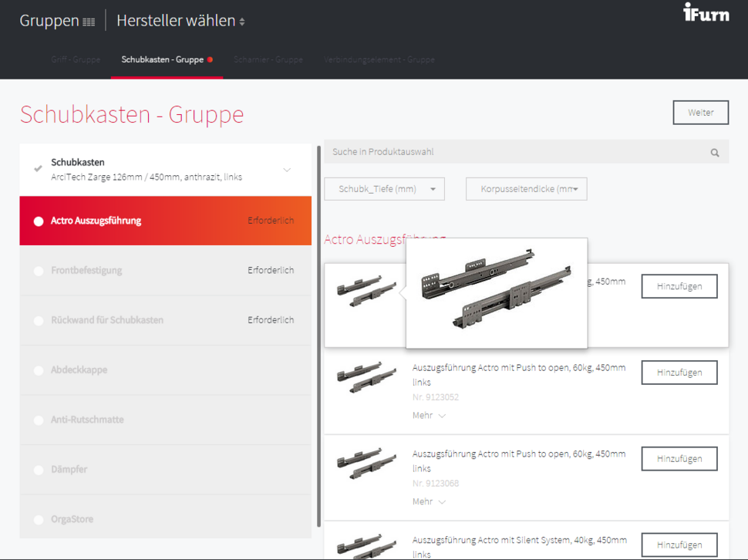
Task: Click the Weiter button
Action: [x=701, y=113]
